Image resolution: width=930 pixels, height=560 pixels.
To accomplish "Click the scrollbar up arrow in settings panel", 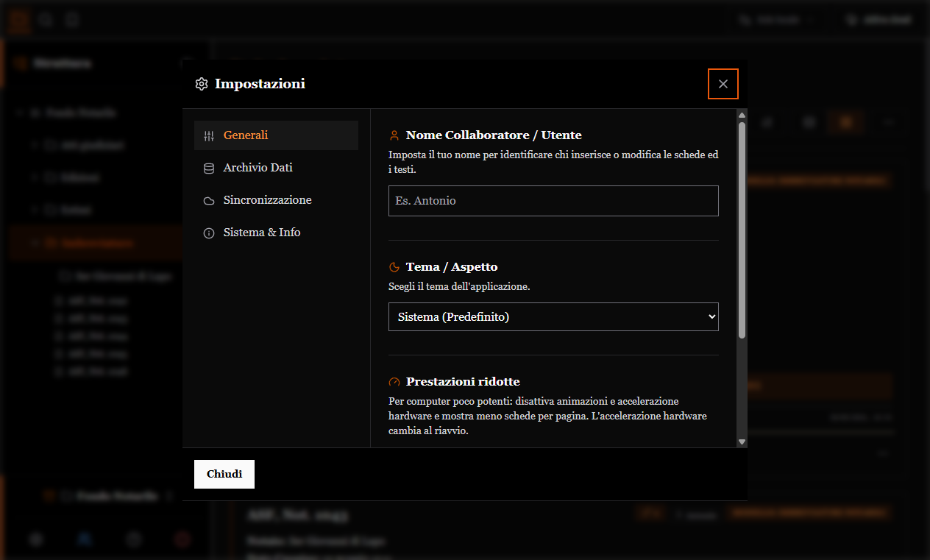I will point(742,116).
